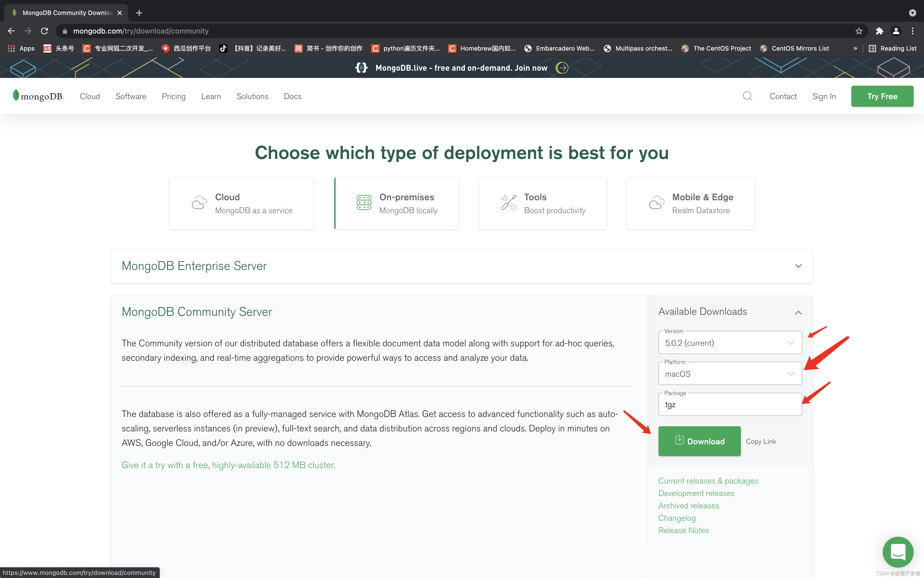The image size is (924, 578).
Task: Click the mongoDB logo
Action: click(x=38, y=96)
